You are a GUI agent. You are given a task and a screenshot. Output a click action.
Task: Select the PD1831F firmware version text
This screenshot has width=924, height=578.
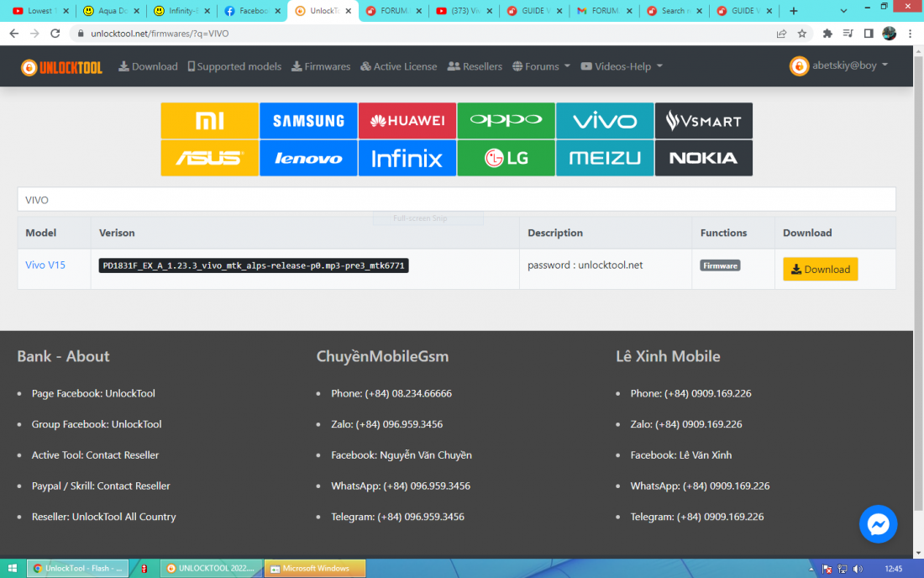[x=254, y=265]
